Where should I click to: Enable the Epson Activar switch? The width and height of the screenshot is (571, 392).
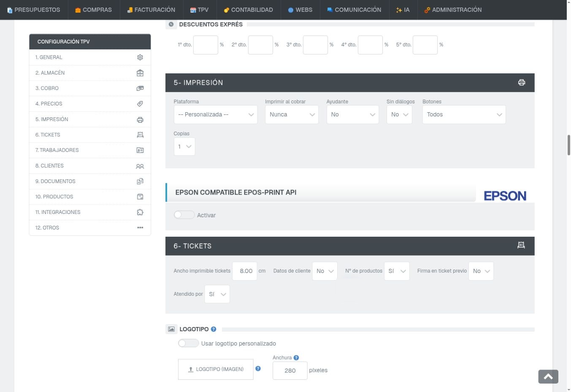pyautogui.click(x=184, y=215)
